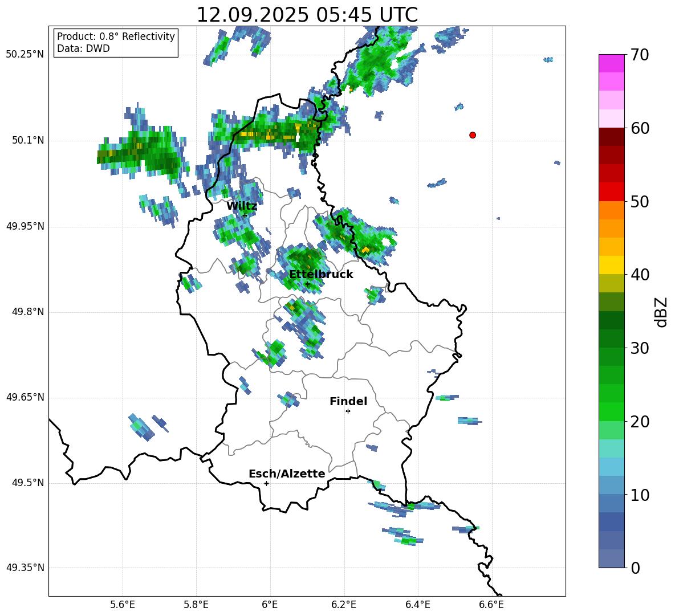The image size is (675, 616).
Task: Click the yellow colorbar swatch at 40
Action: coord(611,265)
